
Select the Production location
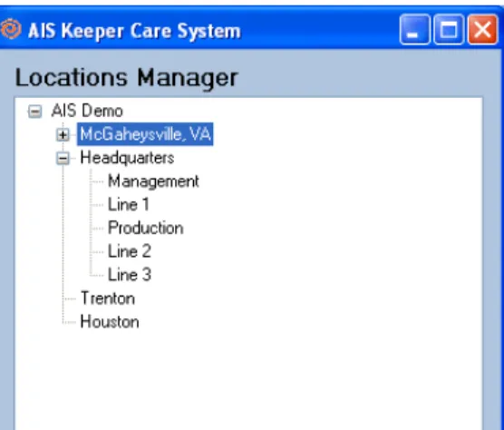(145, 228)
